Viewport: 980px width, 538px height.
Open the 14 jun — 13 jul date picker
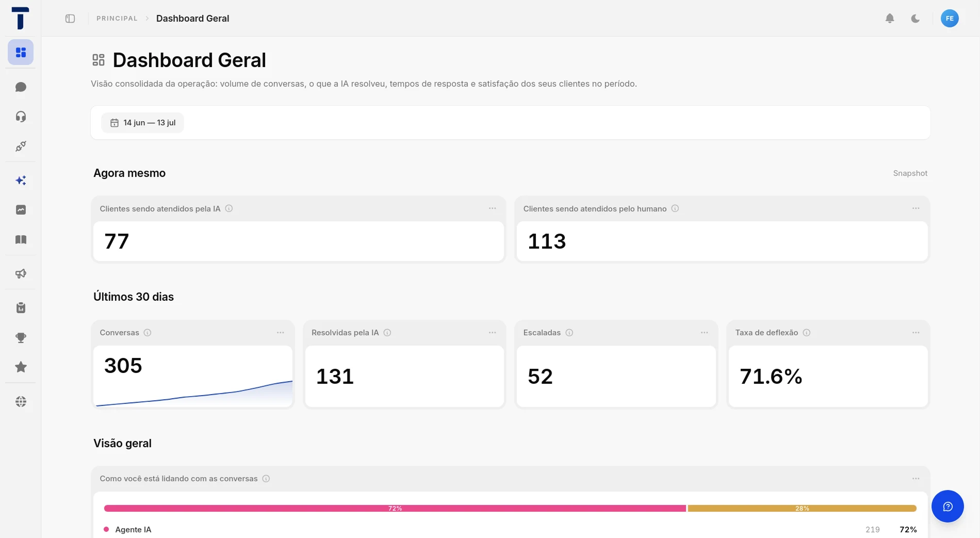tap(143, 123)
